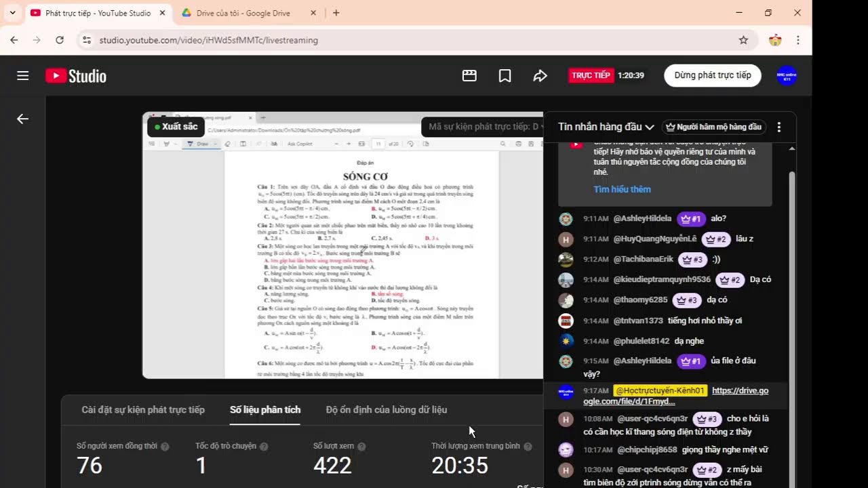This screenshot has height=488, width=868.
Task: Click help icon beside Số lượt xem
Action: pyautogui.click(x=361, y=447)
